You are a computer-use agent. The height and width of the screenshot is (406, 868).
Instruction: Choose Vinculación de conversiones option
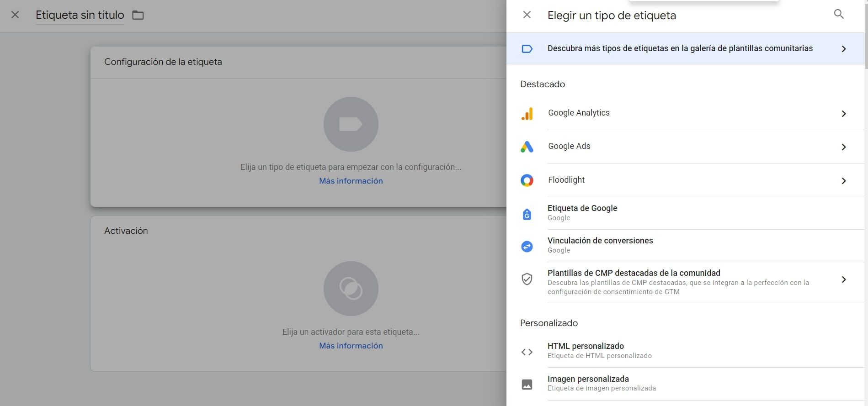point(685,246)
